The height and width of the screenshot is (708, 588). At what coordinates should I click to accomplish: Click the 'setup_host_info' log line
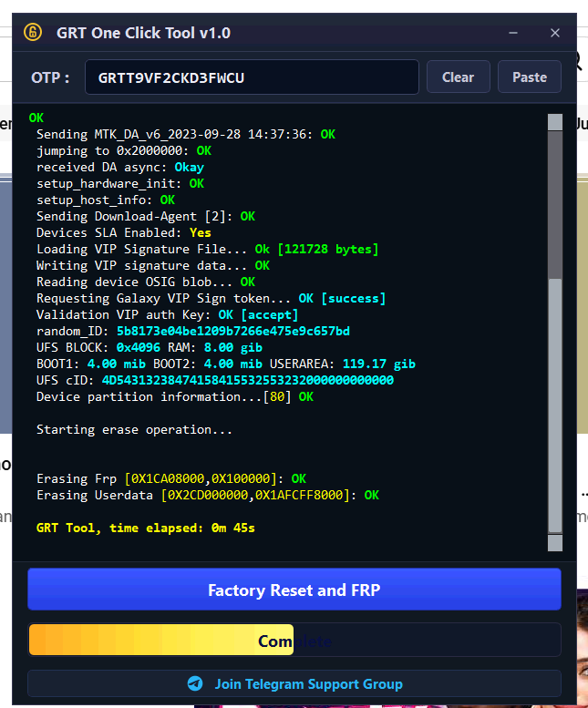pos(106,200)
